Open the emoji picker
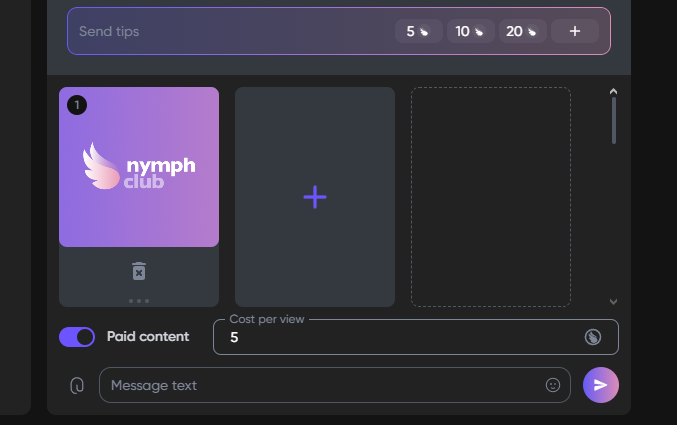677x425 pixels. [553, 385]
